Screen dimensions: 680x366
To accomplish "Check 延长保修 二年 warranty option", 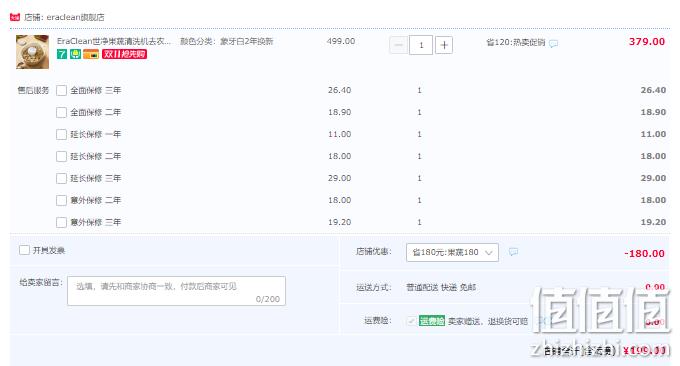I will coord(62,157).
